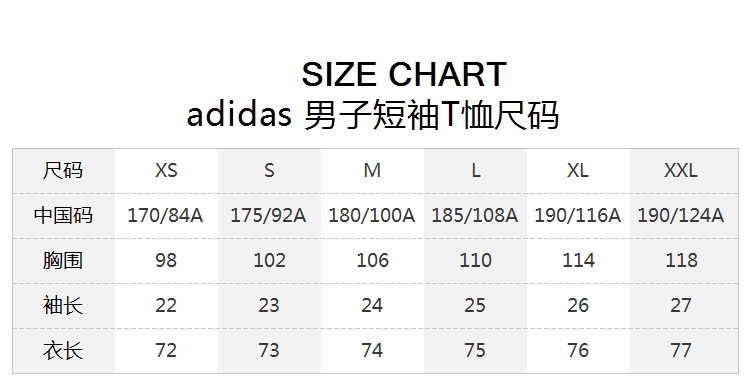Click chest value 102

tap(269, 260)
